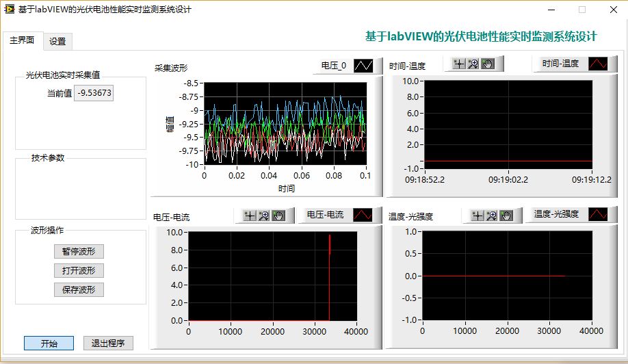
Task: Start acquisition with the 开始 button
Action: (49, 343)
